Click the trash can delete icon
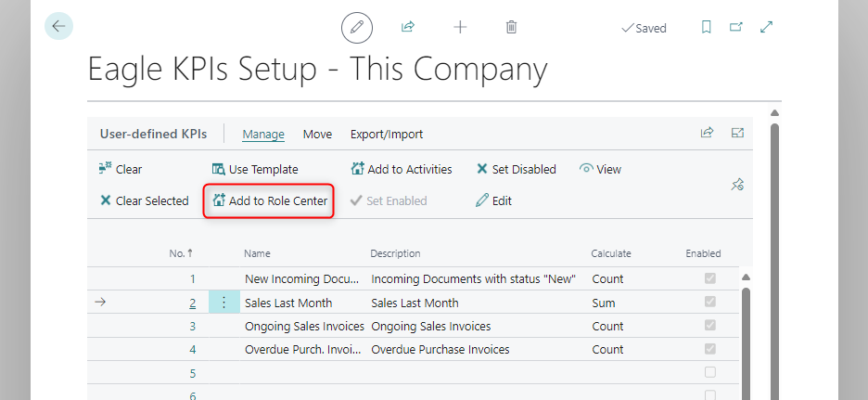Image resolution: width=868 pixels, height=400 pixels. pyautogui.click(x=512, y=27)
